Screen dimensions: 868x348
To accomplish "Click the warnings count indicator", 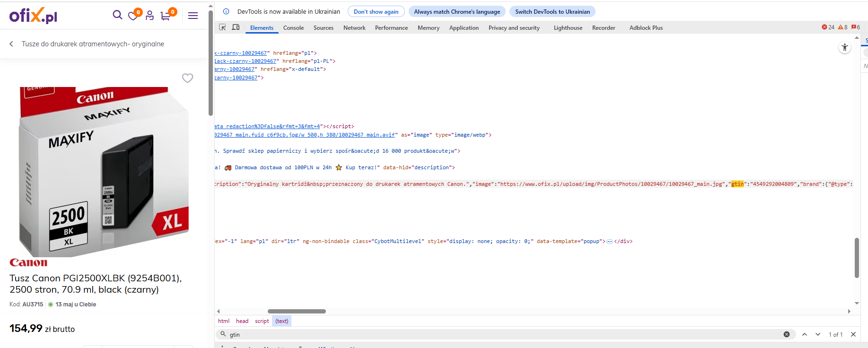I will pos(843,27).
